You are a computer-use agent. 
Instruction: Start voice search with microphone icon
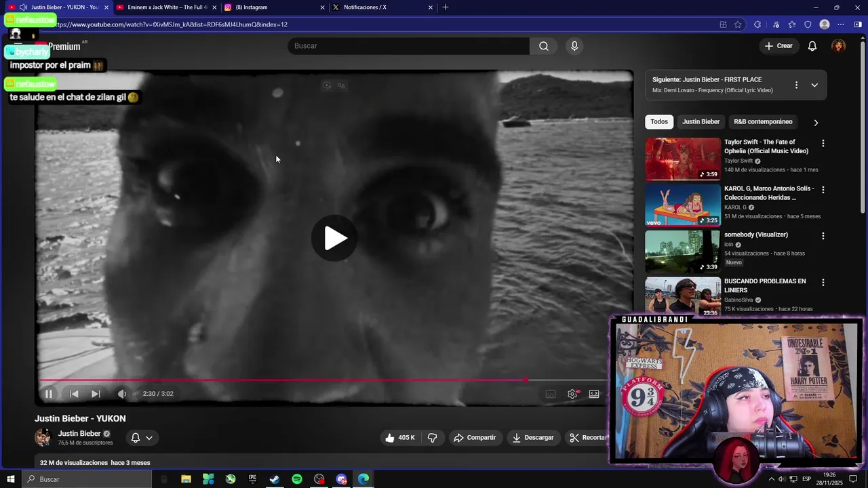point(574,46)
